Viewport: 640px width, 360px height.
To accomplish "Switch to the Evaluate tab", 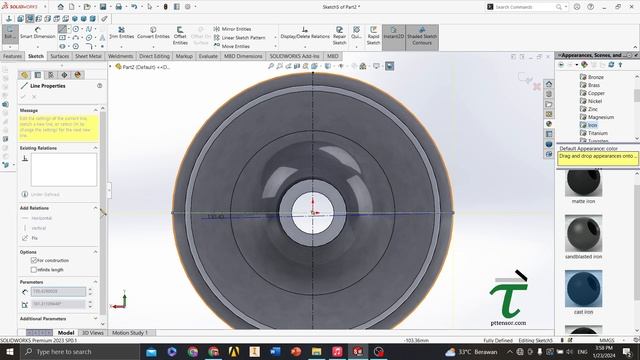I will tap(208, 56).
